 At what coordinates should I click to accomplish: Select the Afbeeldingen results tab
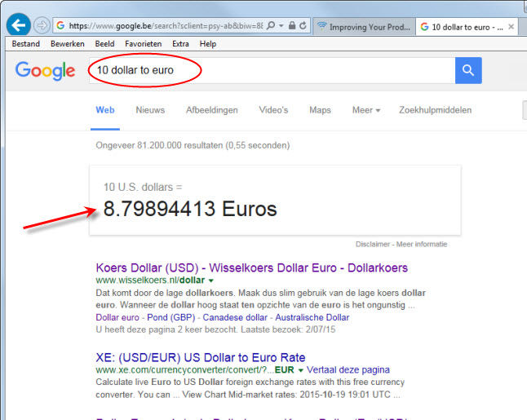pyautogui.click(x=212, y=110)
